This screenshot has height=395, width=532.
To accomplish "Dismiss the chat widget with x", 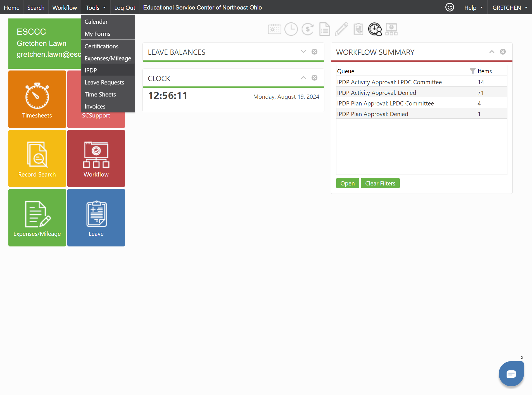I will click(x=522, y=358).
